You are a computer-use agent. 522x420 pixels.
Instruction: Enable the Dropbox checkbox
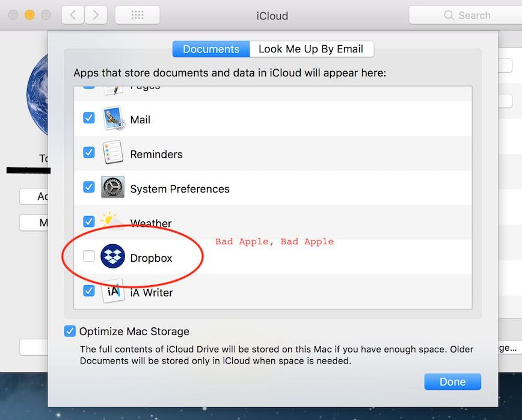(x=89, y=257)
